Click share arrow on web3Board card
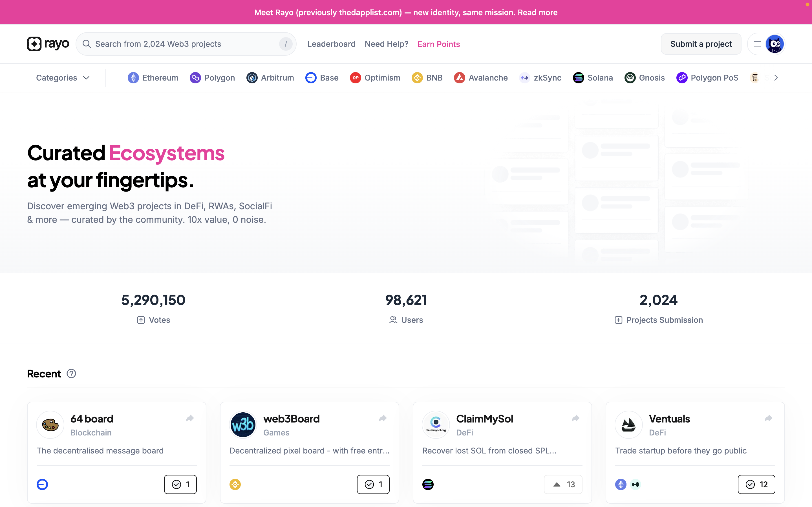This screenshot has height=507, width=812. [x=383, y=418]
